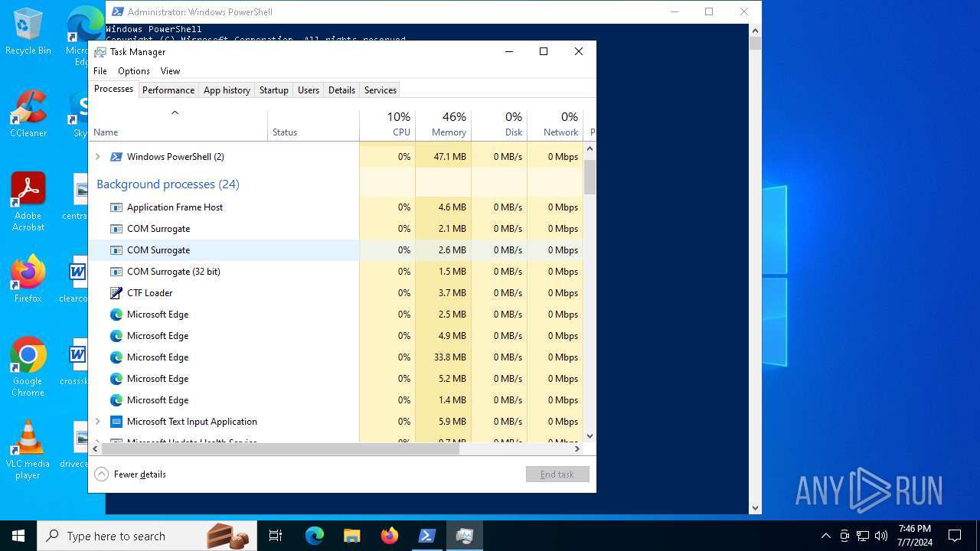Click the Windows PowerShell process icon
The height and width of the screenshot is (551, 980).
[x=116, y=157]
